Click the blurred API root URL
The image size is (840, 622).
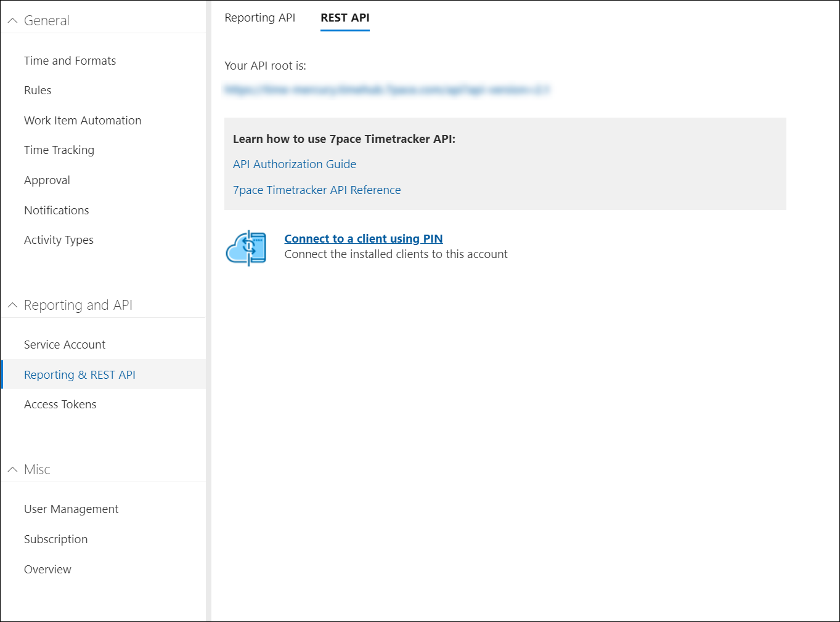(387, 90)
